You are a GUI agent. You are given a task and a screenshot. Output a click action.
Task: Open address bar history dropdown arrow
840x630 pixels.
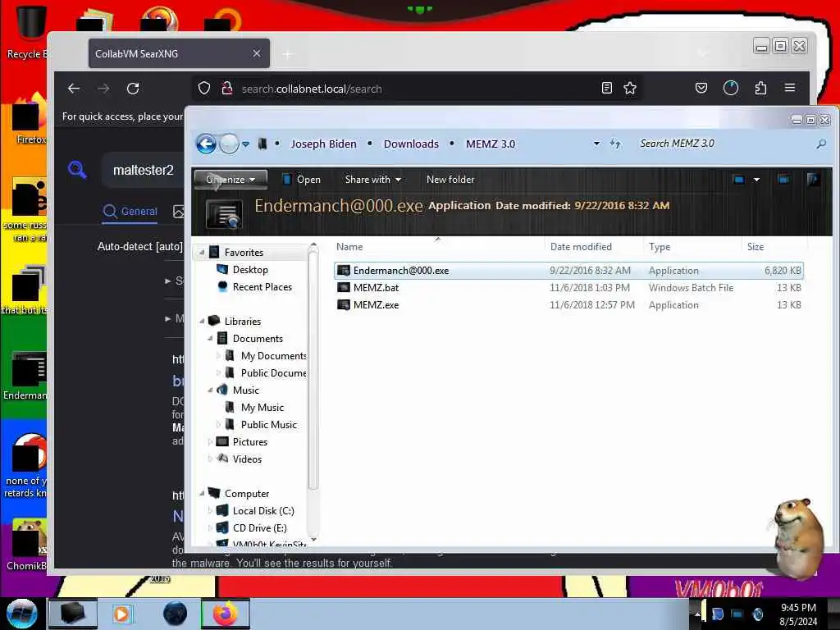coord(596,144)
